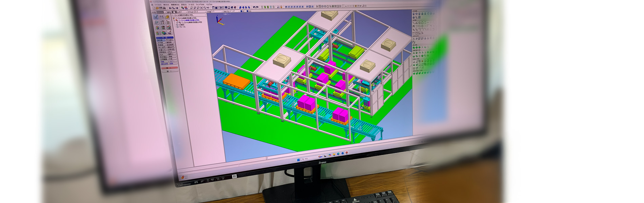Viewport: 644px width, 203px height.
Task: Expand the nested assembly node in tree
Action: [x=177, y=23]
